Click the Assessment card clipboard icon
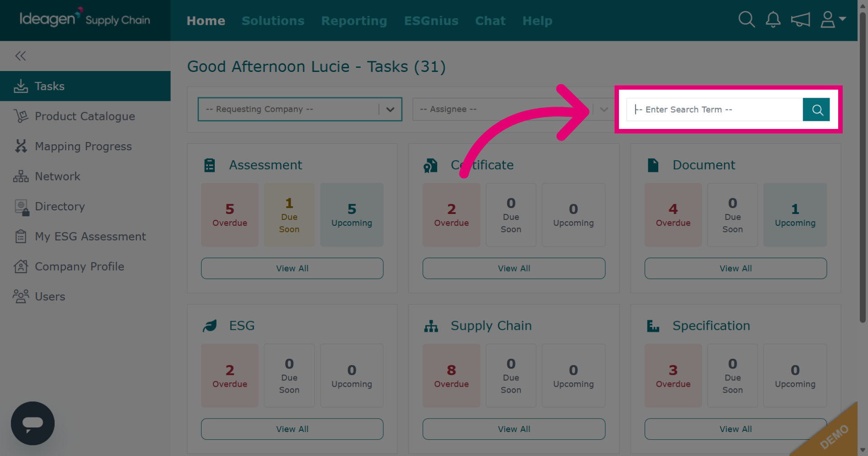The width and height of the screenshot is (868, 456). pos(209,165)
